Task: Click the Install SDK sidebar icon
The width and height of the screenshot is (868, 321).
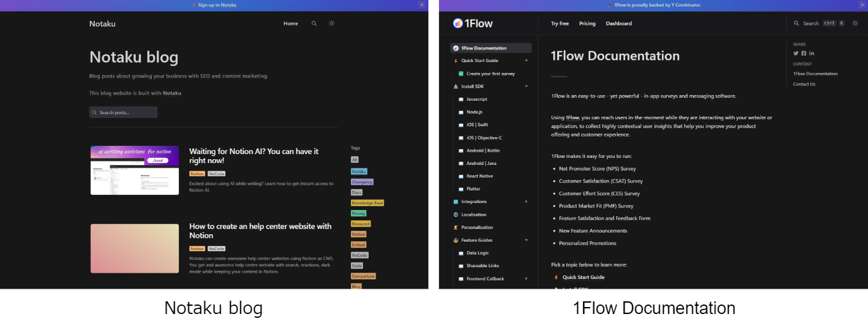Action: click(456, 86)
